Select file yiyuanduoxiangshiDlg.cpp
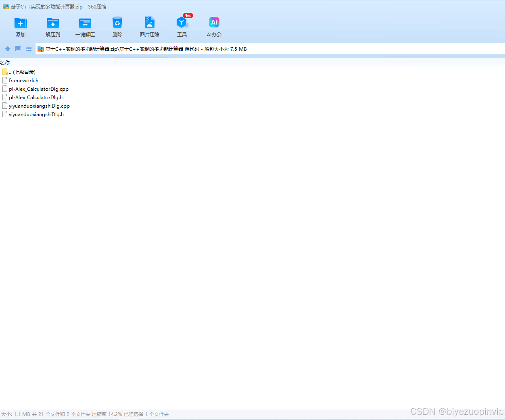This screenshot has height=420, width=505. [x=36, y=106]
